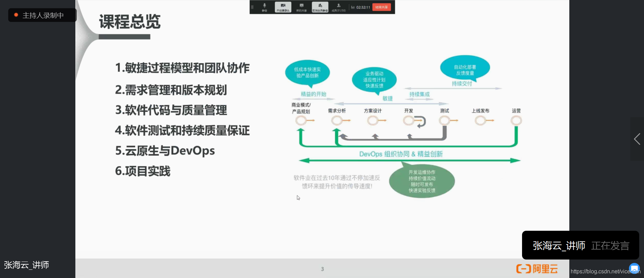Image resolution: width=644 pixels, height=278 pixels.
Task: Click the 方案设计 stage circle
Action: 373,121
